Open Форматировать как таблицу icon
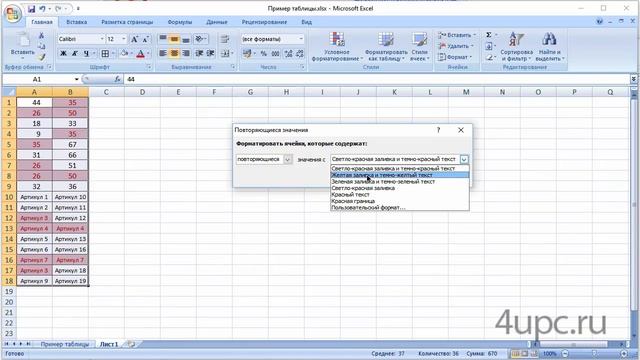The image size is (640, 360). coord(386,40)
